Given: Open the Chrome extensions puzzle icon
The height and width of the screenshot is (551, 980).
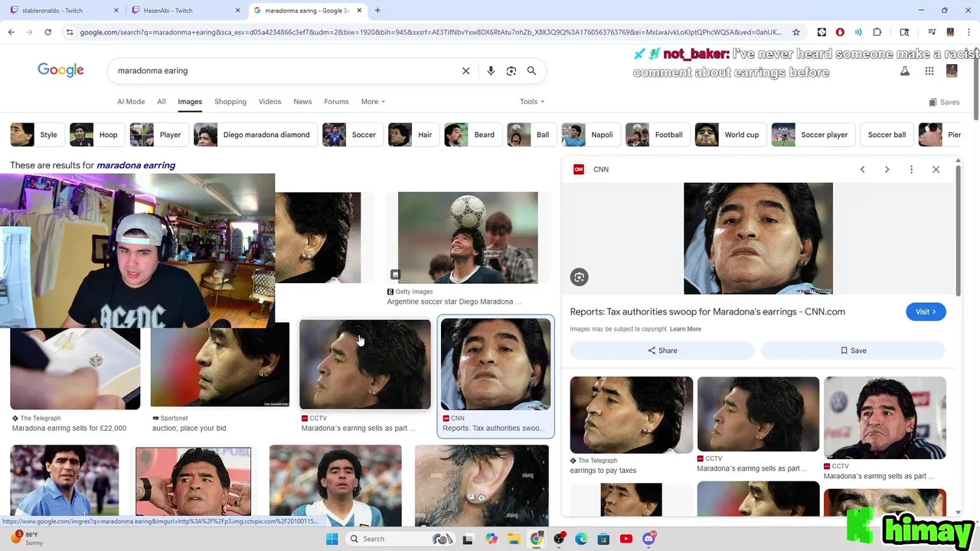Looking at the screenshot, I should pyautogui.click(x=877, y=32).
